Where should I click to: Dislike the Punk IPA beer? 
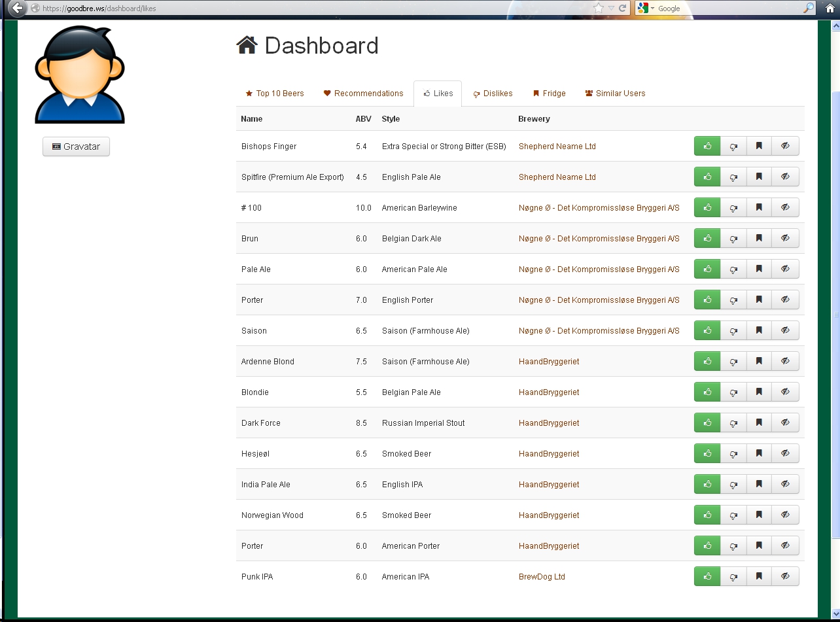click(x=733, y=577)
